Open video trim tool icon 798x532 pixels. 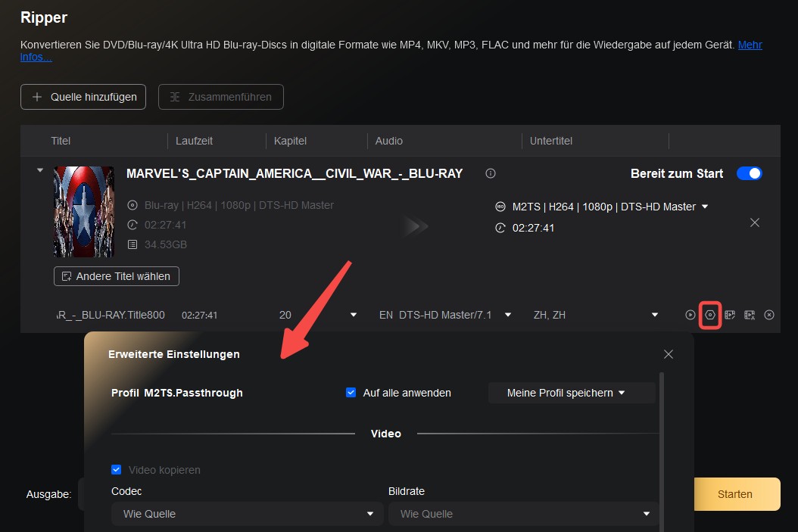[750, 315]
